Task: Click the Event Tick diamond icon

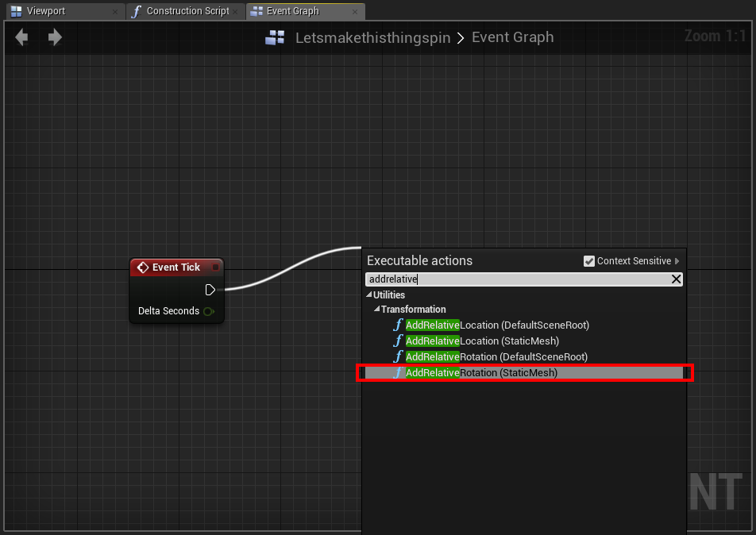Action: [x=143, y=267]
